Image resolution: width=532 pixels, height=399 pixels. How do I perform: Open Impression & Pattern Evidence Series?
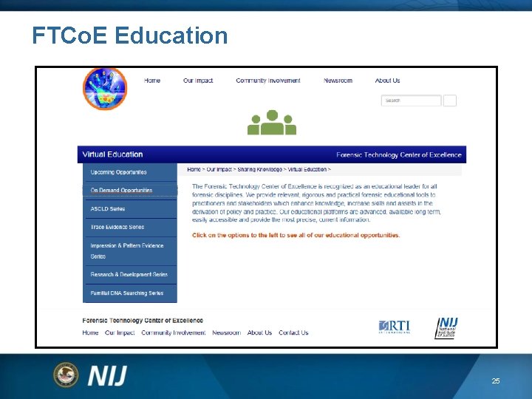click(130, 251)
